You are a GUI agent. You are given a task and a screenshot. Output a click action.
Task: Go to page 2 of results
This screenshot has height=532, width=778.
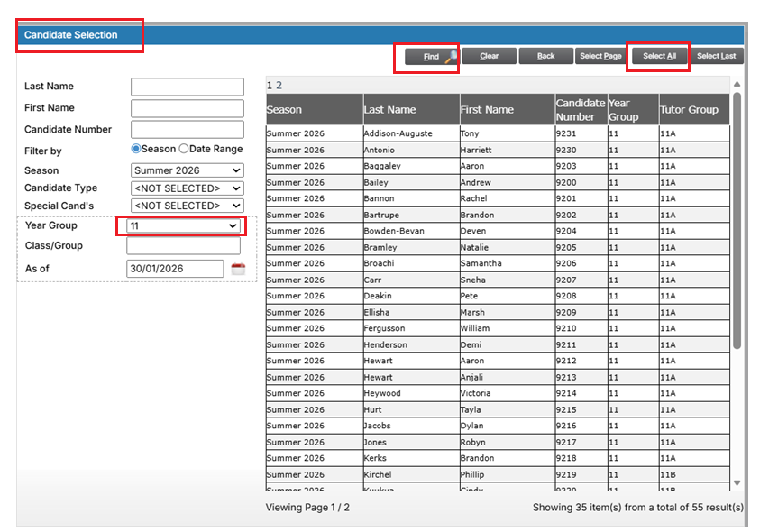pos(279,85)
